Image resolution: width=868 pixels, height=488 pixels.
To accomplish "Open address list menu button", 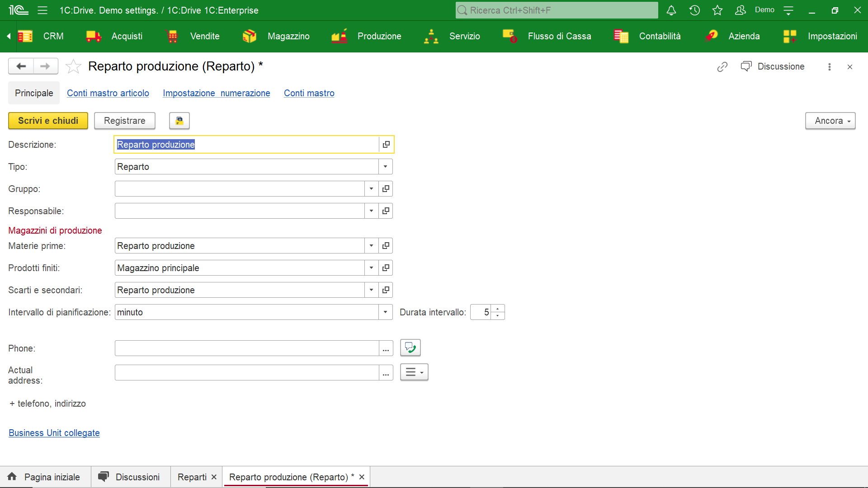I will tap(414, 372).
